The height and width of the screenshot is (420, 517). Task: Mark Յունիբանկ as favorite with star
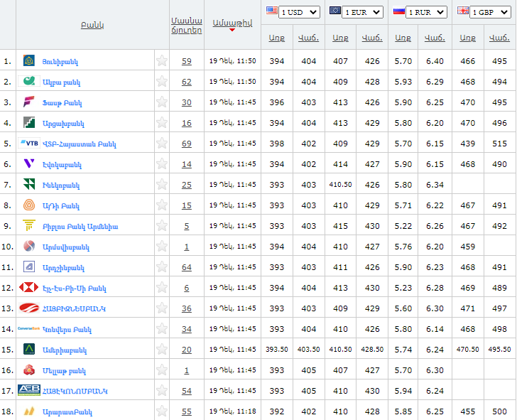point(162,61)
